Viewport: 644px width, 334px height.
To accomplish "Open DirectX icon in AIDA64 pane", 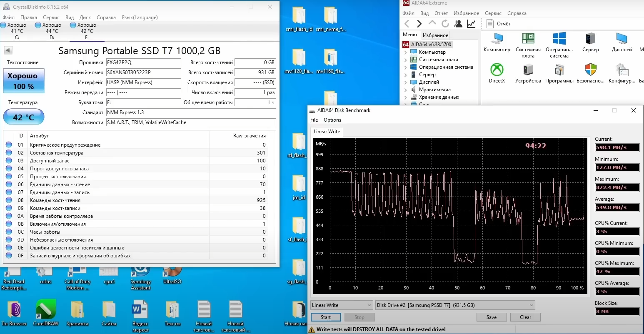I will pos(497,73).
